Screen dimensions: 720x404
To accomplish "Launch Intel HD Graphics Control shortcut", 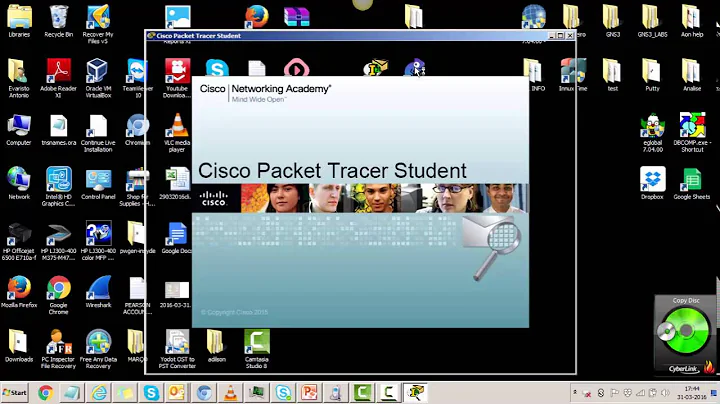I will (58, 184).
